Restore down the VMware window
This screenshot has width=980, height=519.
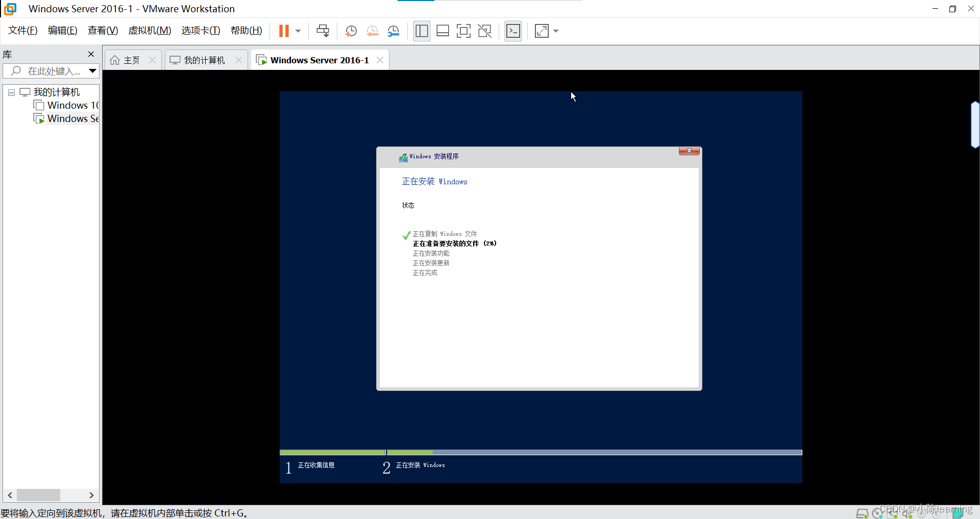click(x=952, y=9)
